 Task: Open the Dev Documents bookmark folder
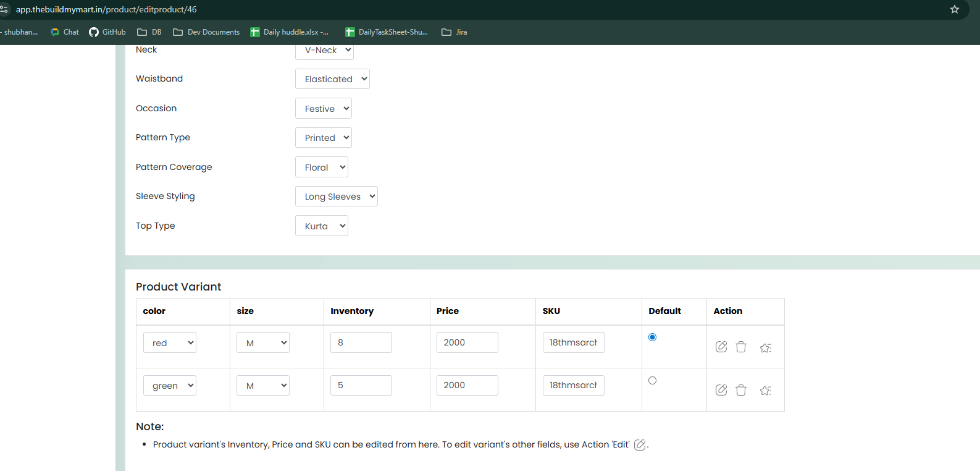pos(206,32)
